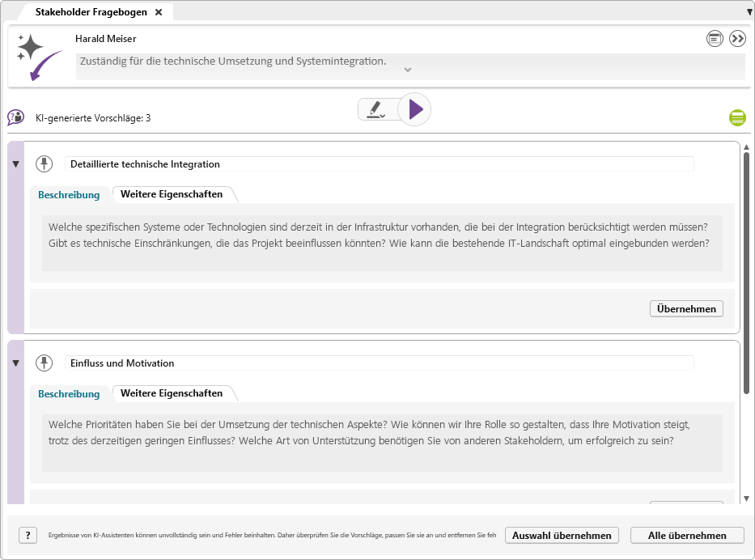
Task: Switch to the Weitere Eigenschaften tab
Action: click(173, 194)
